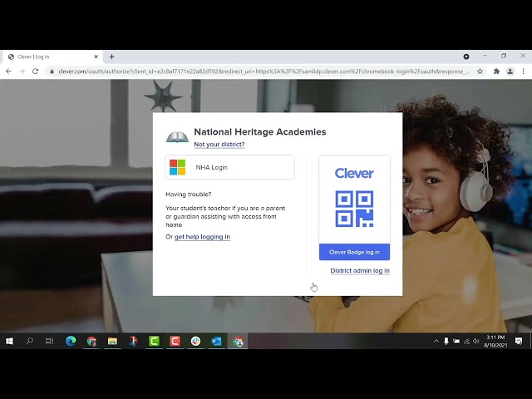
Task: Open the Chrome profile avatar
Action: click(x=510, y=71)
